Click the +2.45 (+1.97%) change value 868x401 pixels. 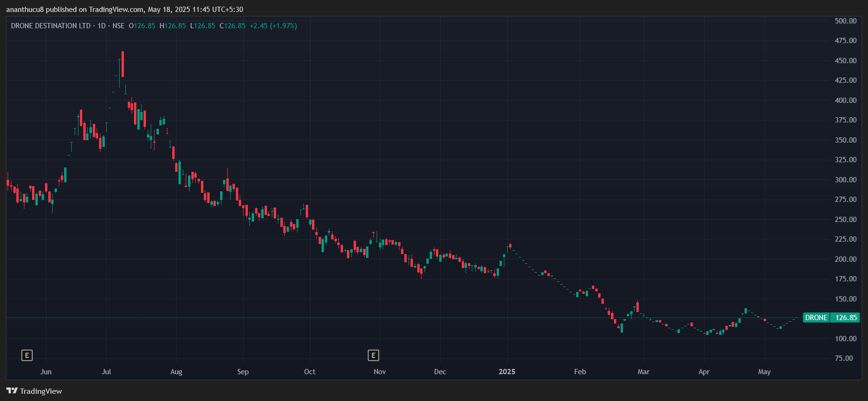pyautogui.click(x=273, y=26)
